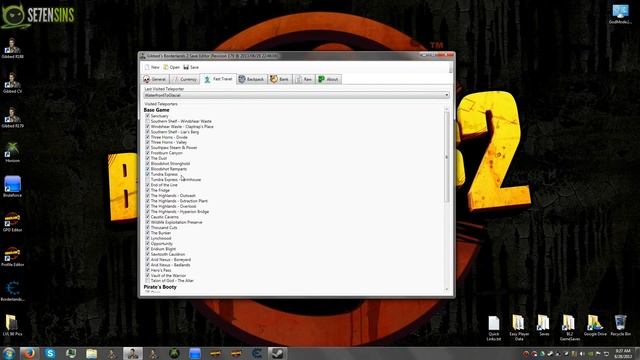Screen dimensions: 640x360
Task: Uncheck The Highlands - Outwash
Action: point(148,196)
